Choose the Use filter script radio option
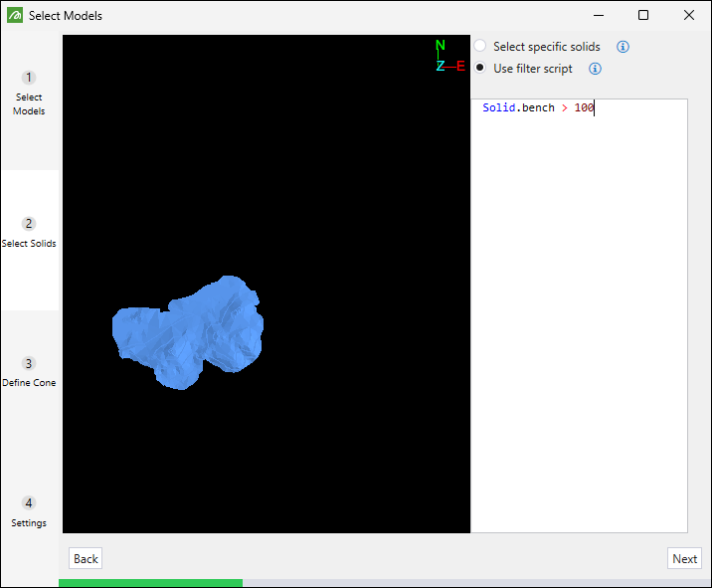 tap(480, 68)
